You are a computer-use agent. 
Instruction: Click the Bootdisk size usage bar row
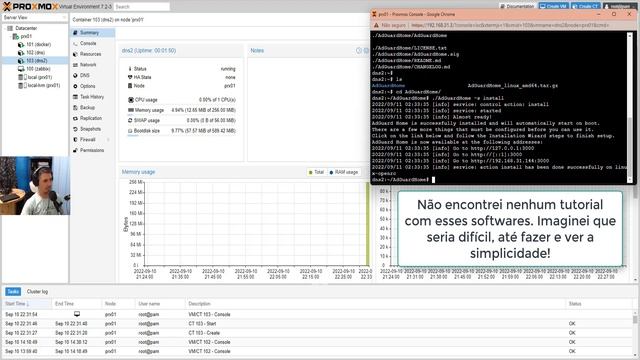(182, 131)
